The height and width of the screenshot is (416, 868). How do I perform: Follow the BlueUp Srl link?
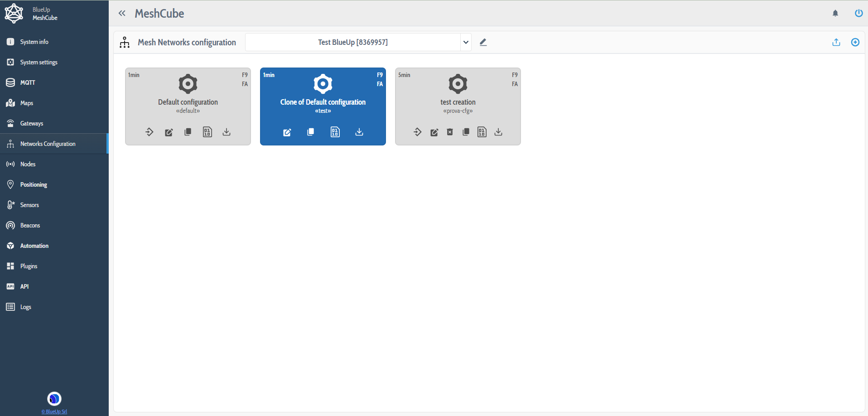point(54,411)
